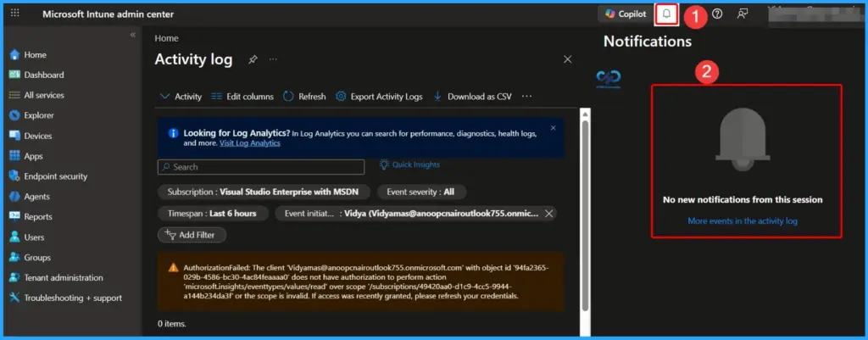The image size is (868, 340).
Task: Click the Add Filter button
Action: point(192,235)
